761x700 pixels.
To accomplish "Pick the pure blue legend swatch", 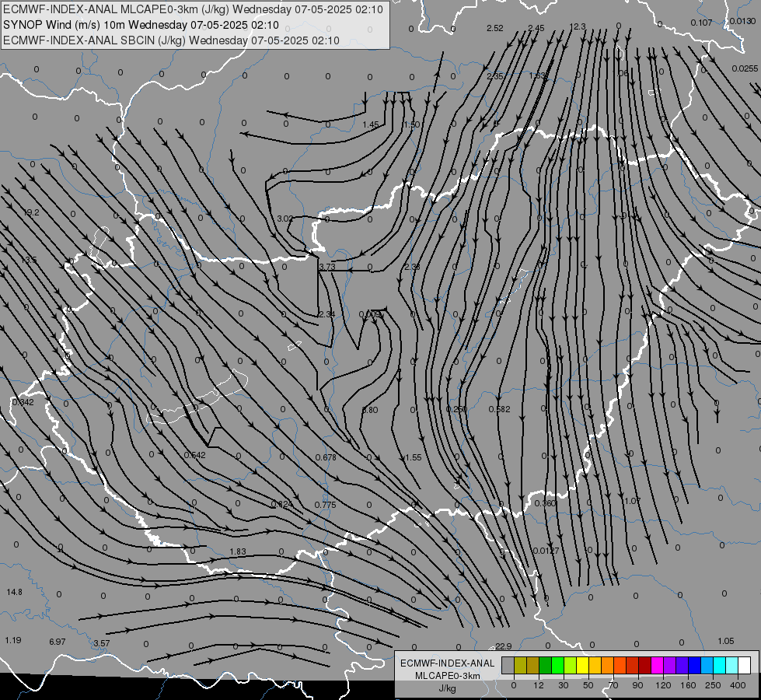I will click(694, 665).
